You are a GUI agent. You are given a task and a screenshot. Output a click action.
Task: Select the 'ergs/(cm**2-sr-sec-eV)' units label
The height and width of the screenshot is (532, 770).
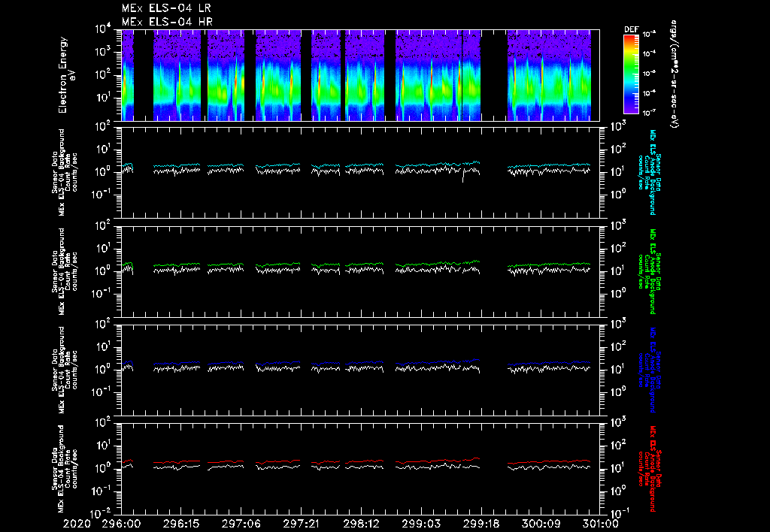pos(675,74)
